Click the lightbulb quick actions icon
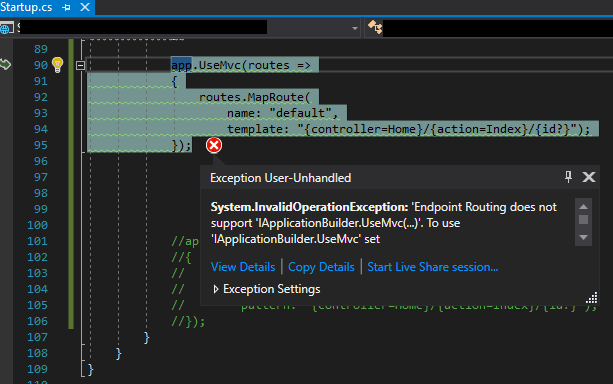 (57, 65)
